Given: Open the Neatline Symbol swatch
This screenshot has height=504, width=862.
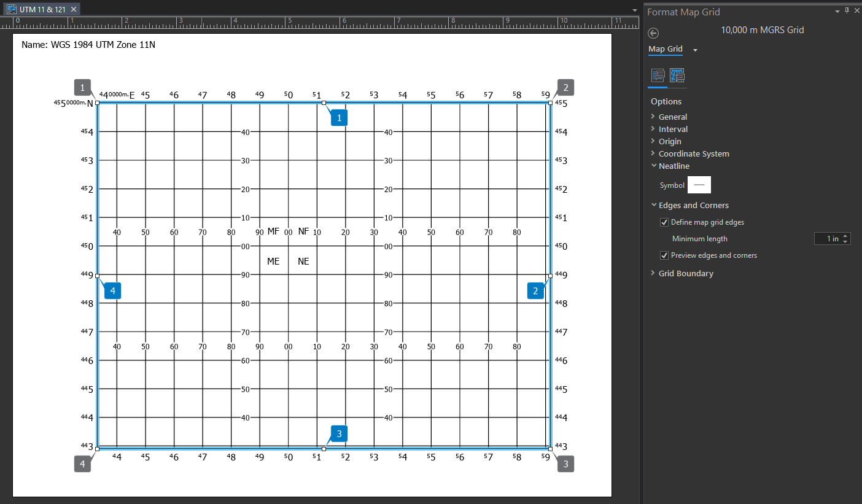Looking at the screenshot, I should click(699, 185).
